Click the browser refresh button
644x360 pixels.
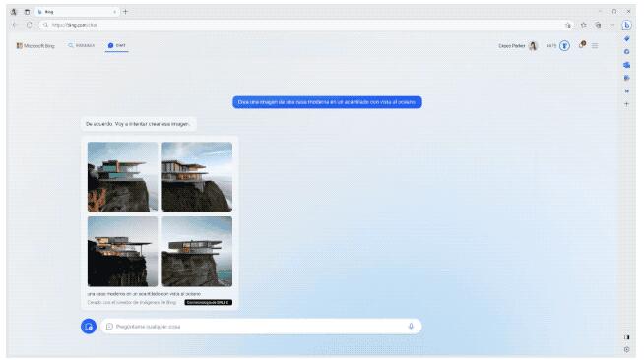tap(30, 25)
